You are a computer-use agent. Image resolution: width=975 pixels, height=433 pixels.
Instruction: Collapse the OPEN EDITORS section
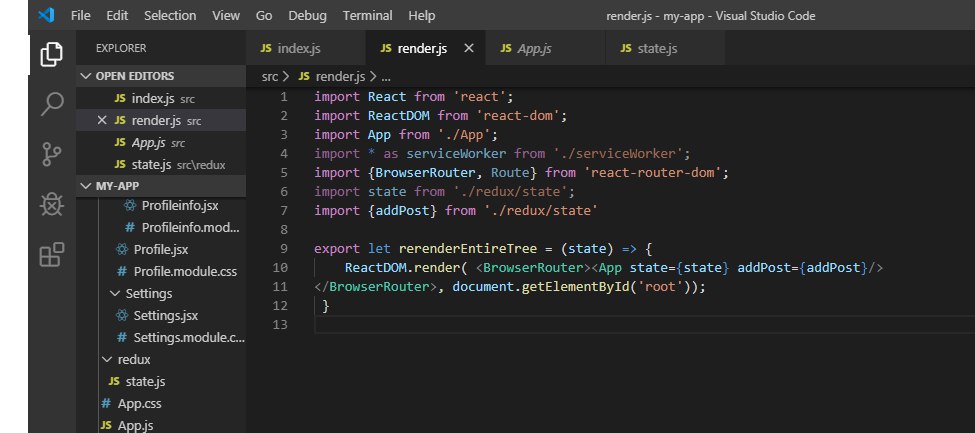point(134,76)
